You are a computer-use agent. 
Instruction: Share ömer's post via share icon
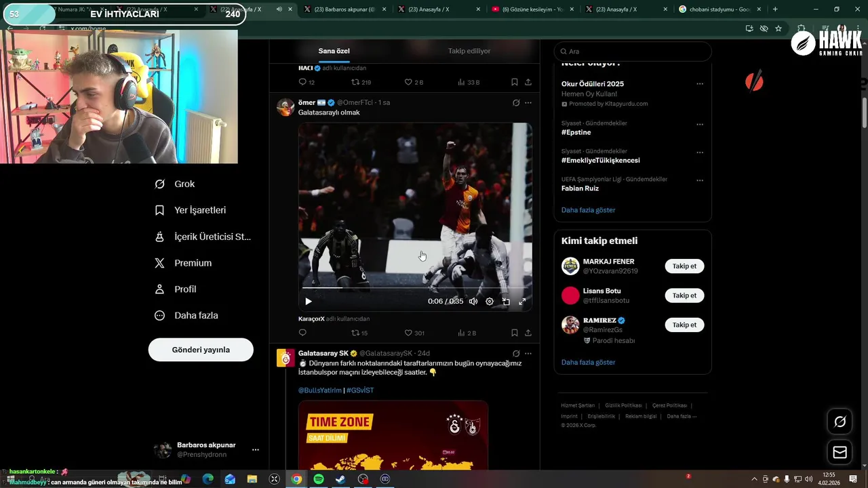pos(528,333)
